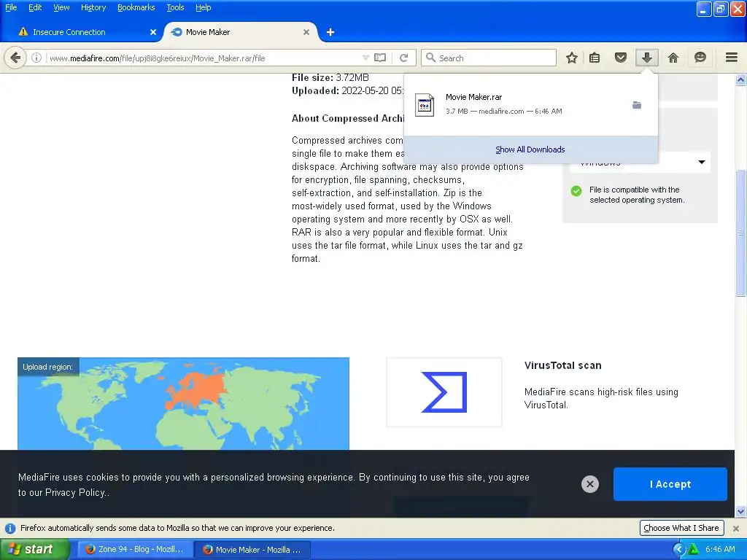
Task: Open the Bookmarks menu
Action: click(x=136, y=7)
